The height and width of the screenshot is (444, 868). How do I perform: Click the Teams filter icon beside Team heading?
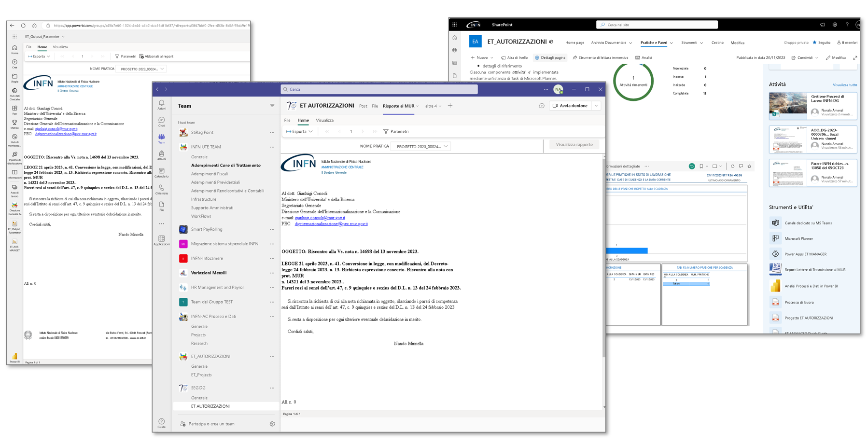[272, 106]
